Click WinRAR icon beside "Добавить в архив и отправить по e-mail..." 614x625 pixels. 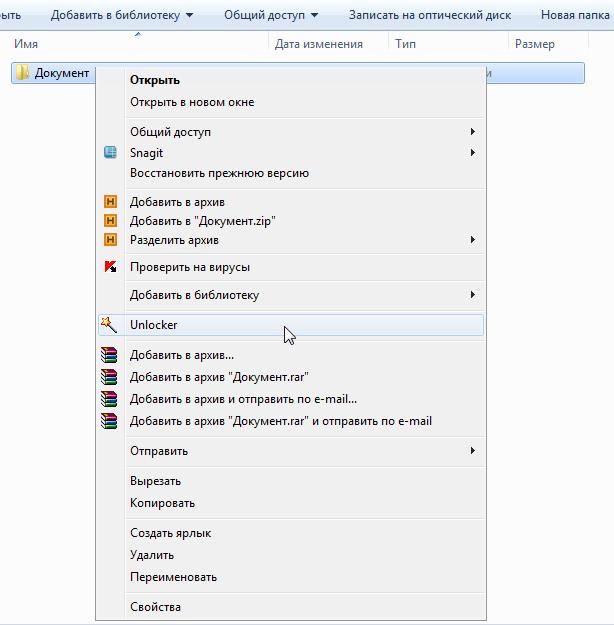(110, 399)
